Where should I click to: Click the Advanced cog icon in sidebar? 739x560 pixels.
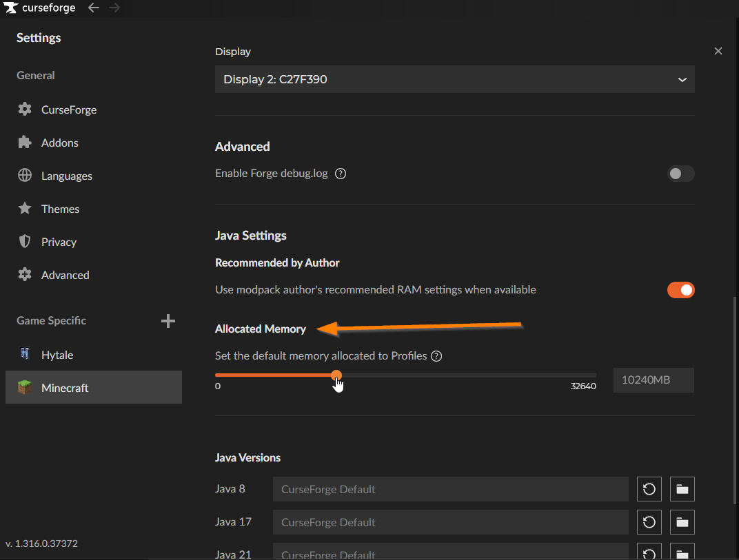coord(25,275)
